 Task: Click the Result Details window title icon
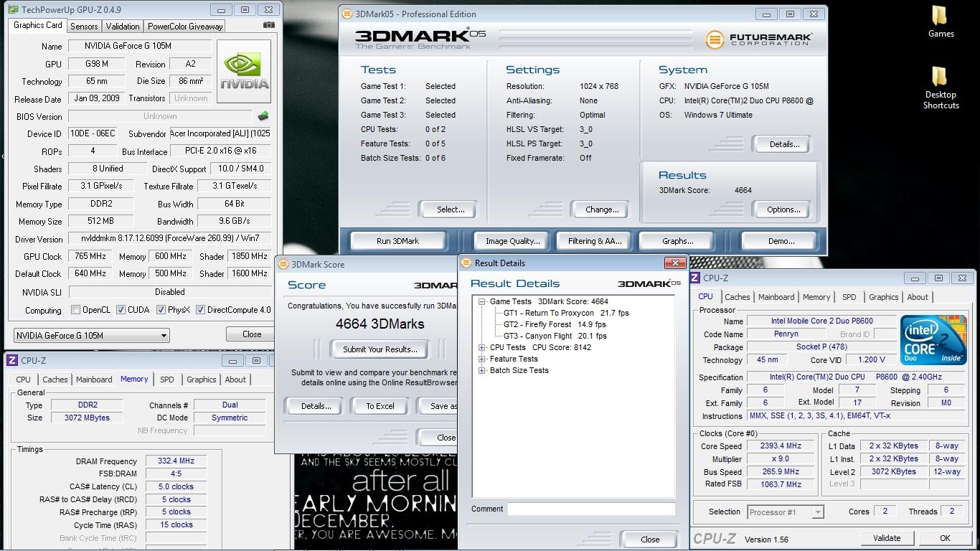pos(466,263)
